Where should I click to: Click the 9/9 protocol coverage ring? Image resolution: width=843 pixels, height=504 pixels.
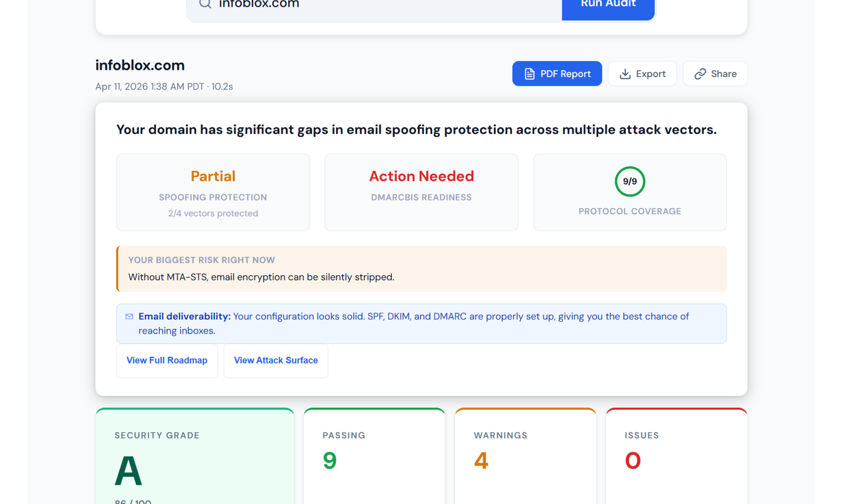click(x=630, y=182)
